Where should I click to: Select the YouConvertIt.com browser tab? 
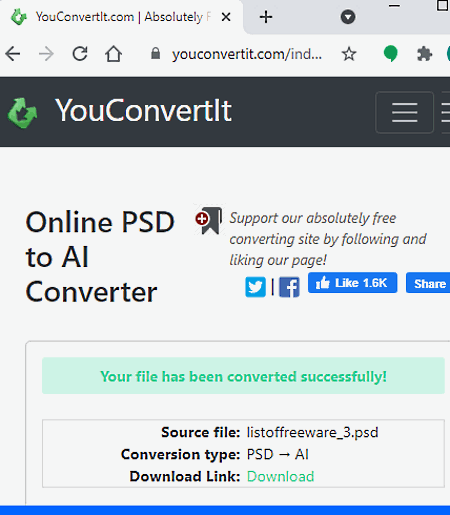tap(122, 17)
